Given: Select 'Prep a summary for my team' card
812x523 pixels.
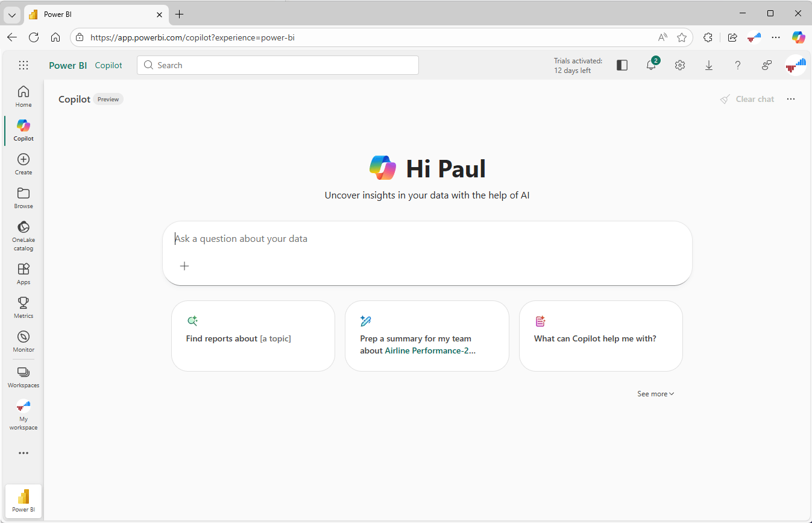Looking at the screenshot, I should [427, 336].
